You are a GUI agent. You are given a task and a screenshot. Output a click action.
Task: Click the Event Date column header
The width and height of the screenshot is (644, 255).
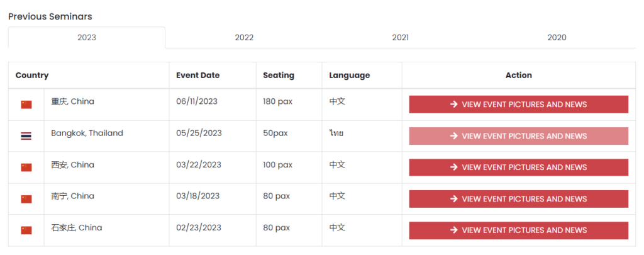point(197,76)
